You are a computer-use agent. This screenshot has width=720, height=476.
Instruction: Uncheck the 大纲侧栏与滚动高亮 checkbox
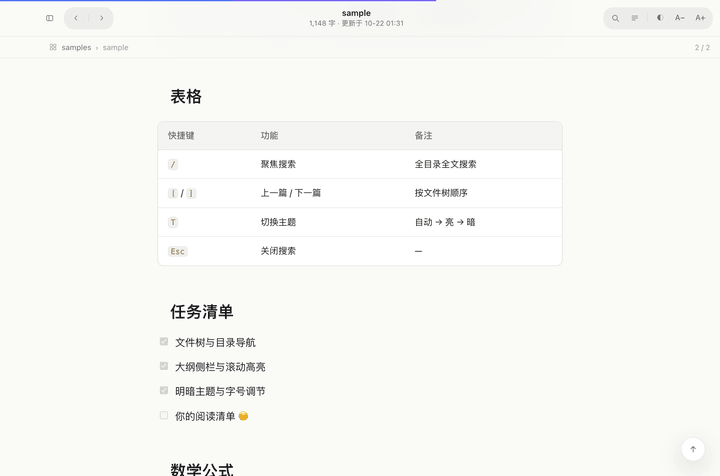coord(164,366)
